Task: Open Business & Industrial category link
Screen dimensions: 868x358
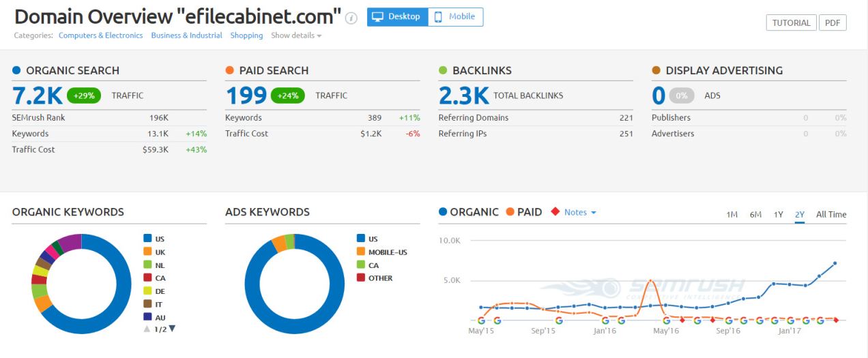Action: pos(187,35)
